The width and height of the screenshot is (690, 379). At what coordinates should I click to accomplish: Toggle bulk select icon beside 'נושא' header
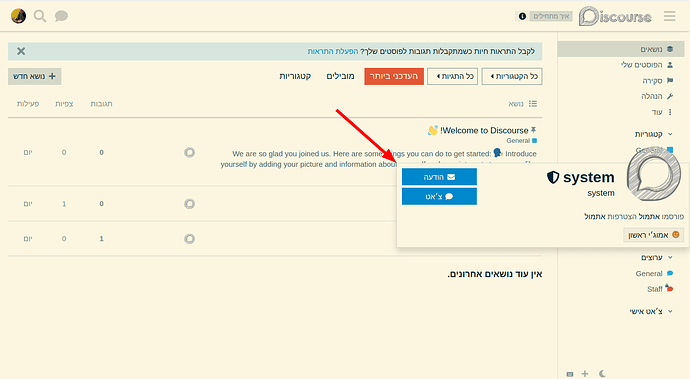pos(533,104)
